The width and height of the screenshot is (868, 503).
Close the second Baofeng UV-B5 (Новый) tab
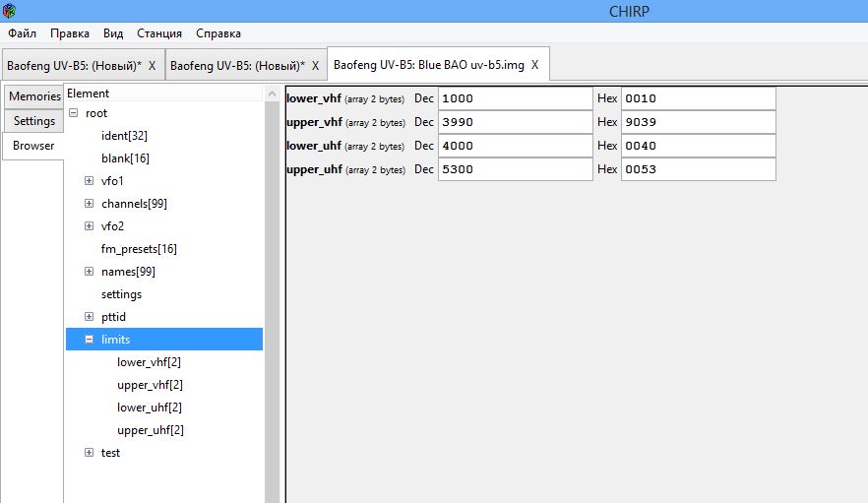[316, 65]
